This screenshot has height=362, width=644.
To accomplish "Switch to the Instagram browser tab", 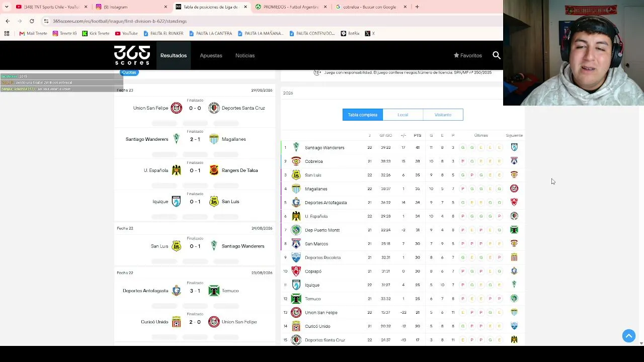I will (x=132, y=7).
